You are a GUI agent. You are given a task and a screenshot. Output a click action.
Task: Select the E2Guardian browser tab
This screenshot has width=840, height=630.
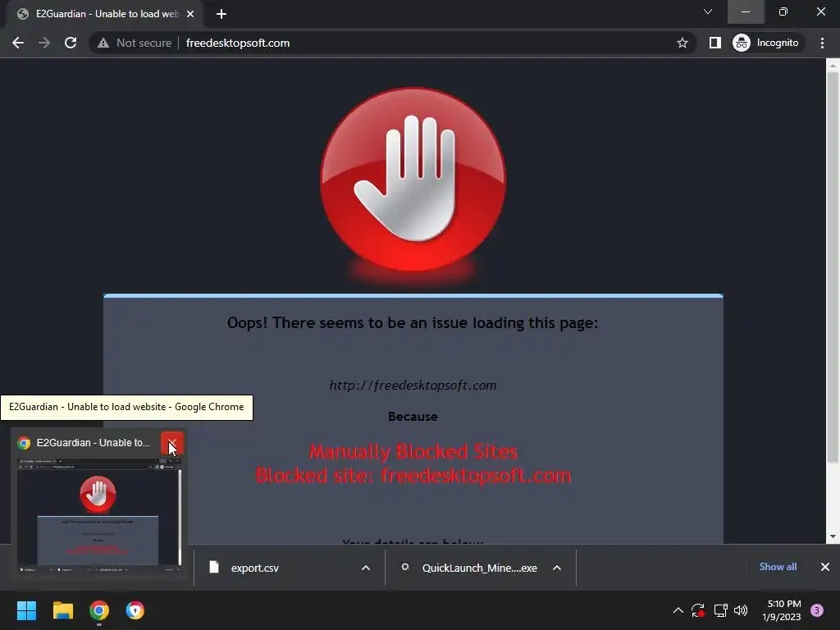click(106, 14)
